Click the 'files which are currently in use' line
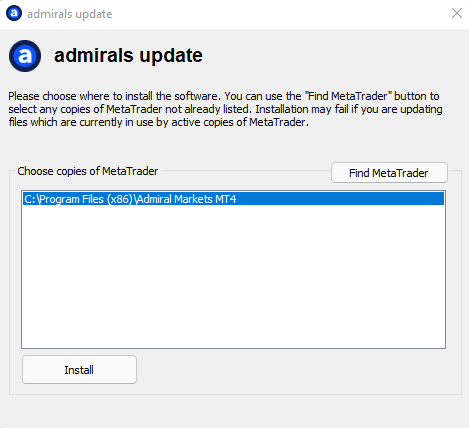 point(159,122)
